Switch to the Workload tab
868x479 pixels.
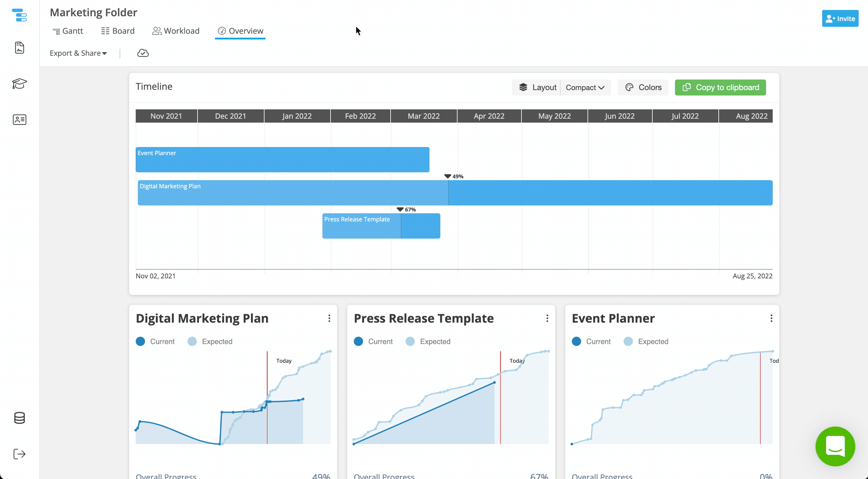176,31
